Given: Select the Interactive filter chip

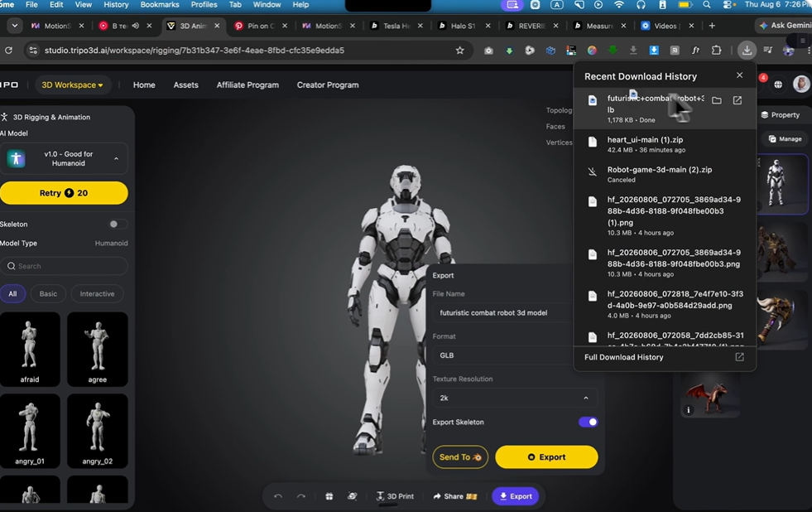Looking at the screenshot, I should (x=97, y=294).
